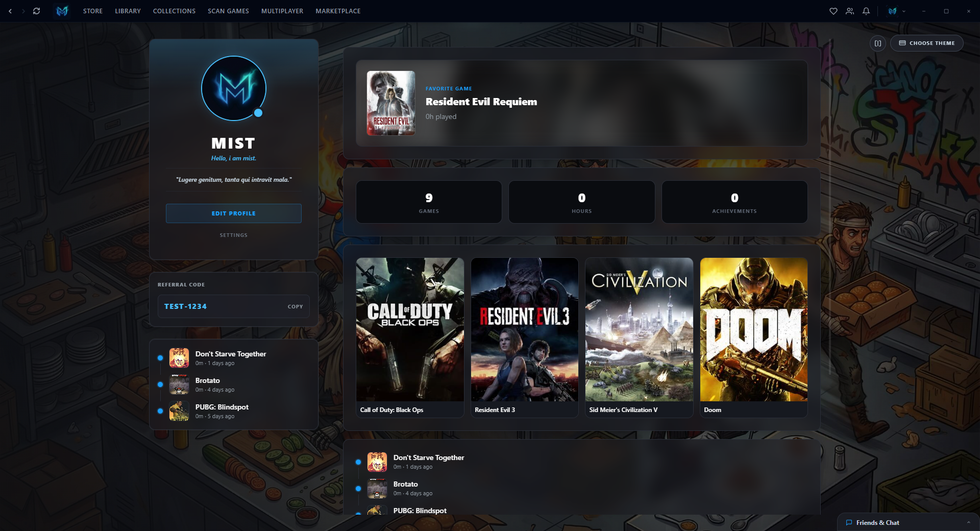
Task: Open the Call of Duty: Black Ops cover
Action: [410, 329]
